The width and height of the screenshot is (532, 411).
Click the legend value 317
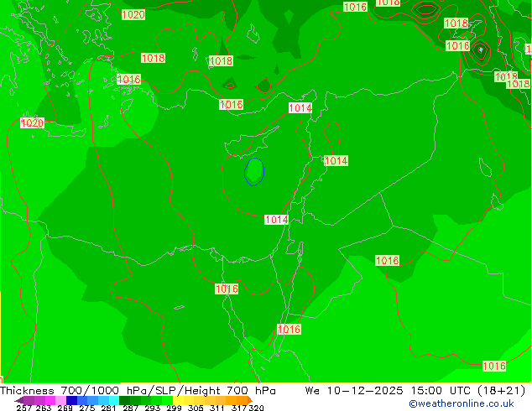[239, 408]
